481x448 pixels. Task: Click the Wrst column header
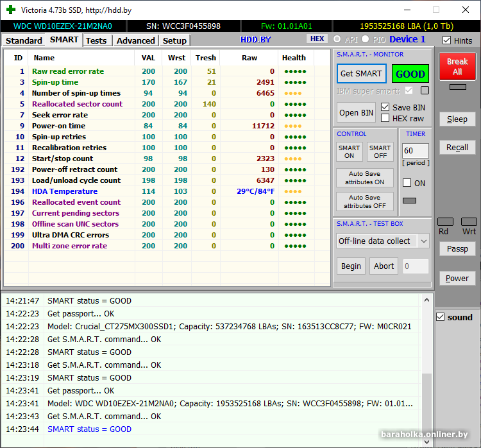click(x=177, y=58)
